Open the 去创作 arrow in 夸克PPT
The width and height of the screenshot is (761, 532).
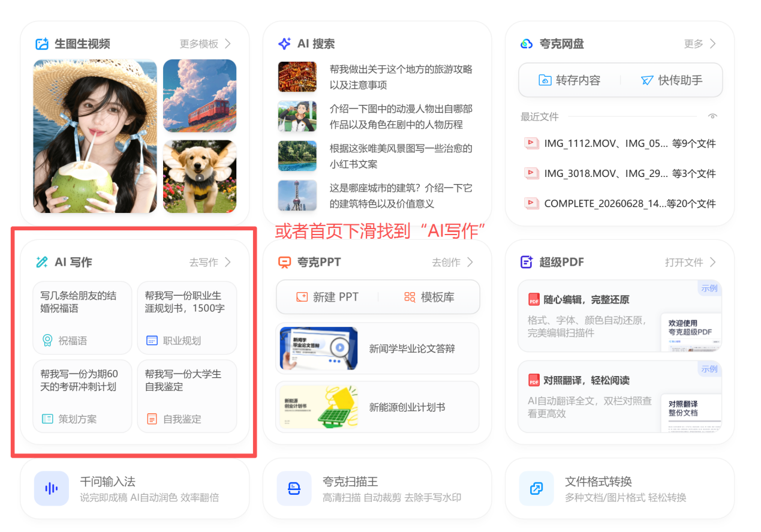(470, 262)
